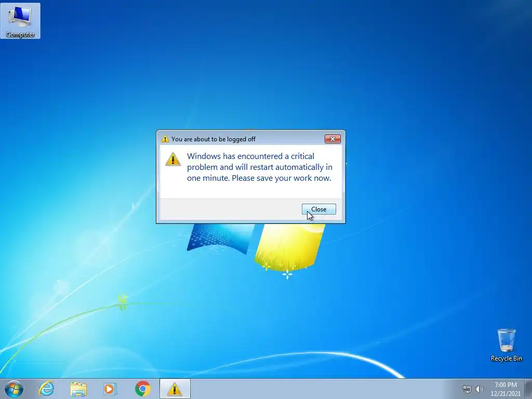Image resolution: width=532 pixels, height=399 pixels.
Task: Open Google Chrome from the taskbar
Action: coord(143,389)
